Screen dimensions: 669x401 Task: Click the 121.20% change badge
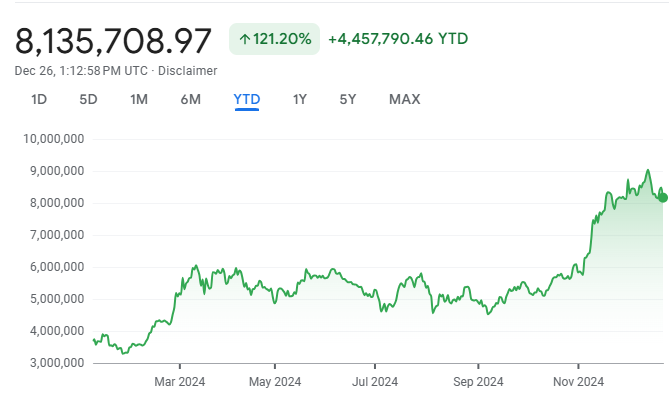pyautogui.click(x=274, y=39)
